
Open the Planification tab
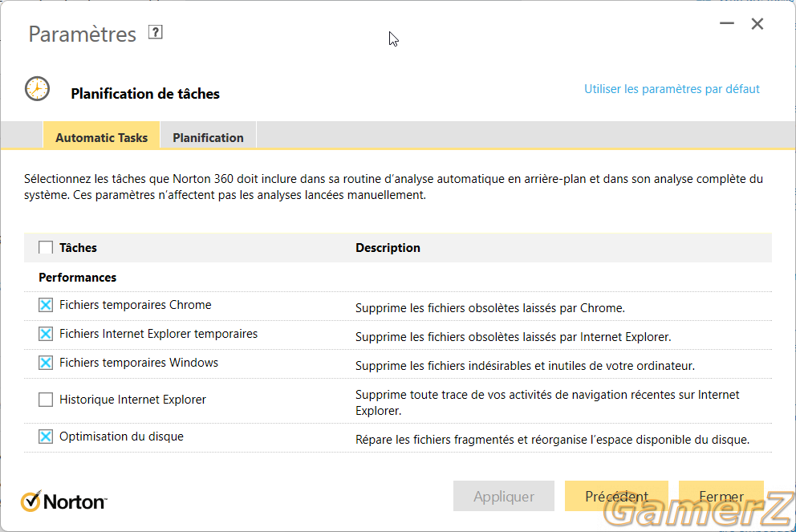click(208, 135)
